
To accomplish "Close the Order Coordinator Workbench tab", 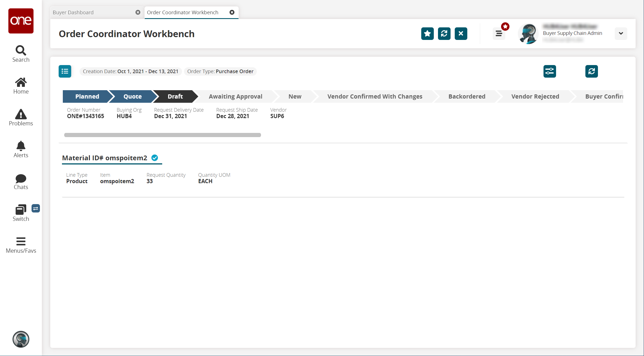I will tap(232, 12).
